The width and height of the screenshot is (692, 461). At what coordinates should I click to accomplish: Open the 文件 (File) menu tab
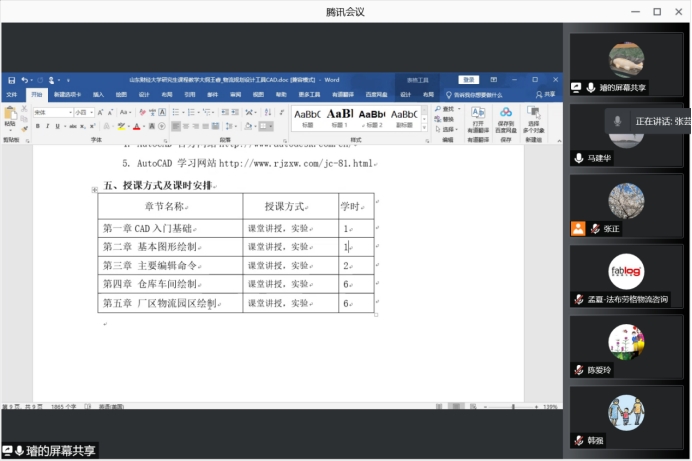pyautogui.click(x=12, y=94)
